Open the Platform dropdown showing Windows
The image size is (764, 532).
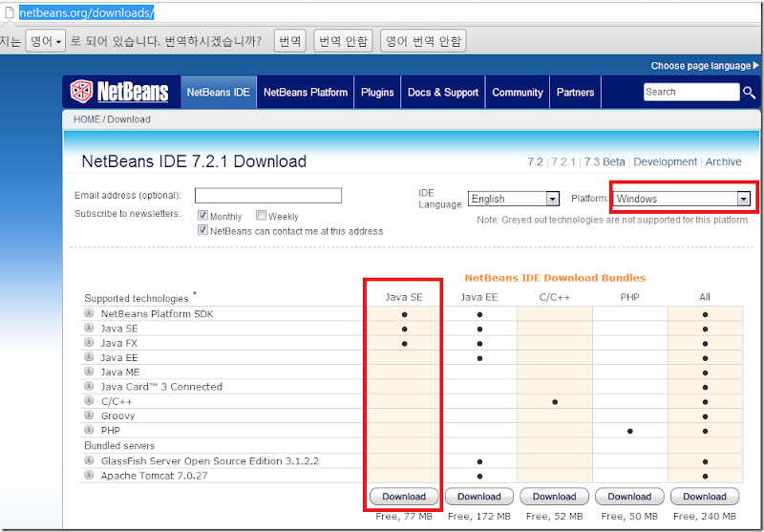click(681, 199)
